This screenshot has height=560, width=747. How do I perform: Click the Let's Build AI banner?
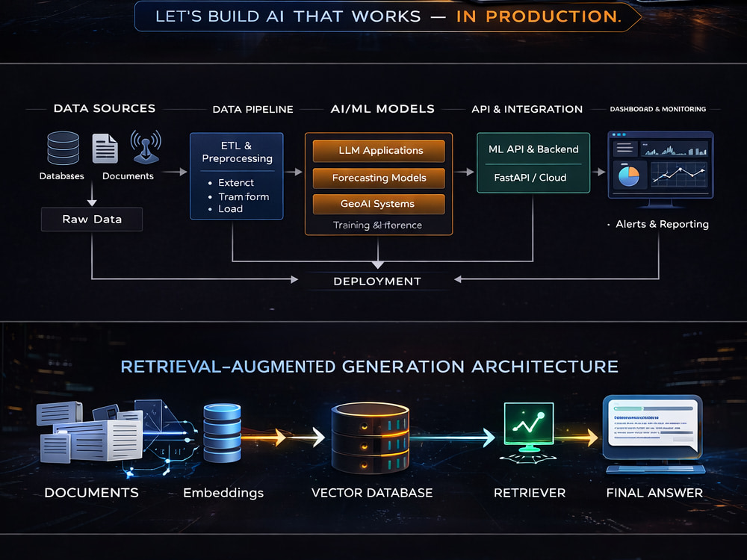[x=388, y=16]
